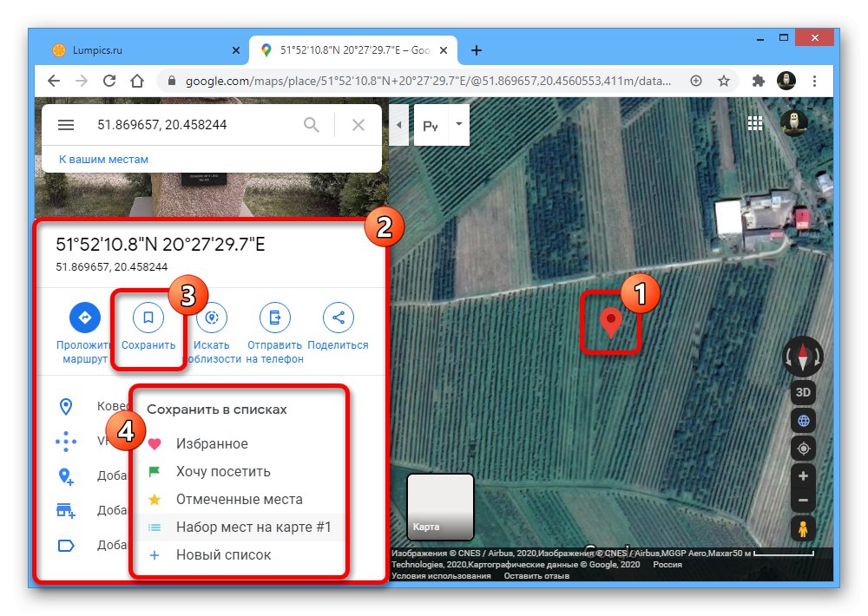Select the 'Проложить маршрут' directions icon

click(84, 318)
